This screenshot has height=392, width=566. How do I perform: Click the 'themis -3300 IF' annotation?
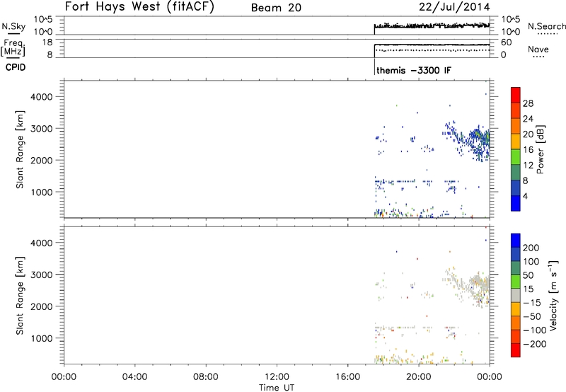tap(414, 70)
